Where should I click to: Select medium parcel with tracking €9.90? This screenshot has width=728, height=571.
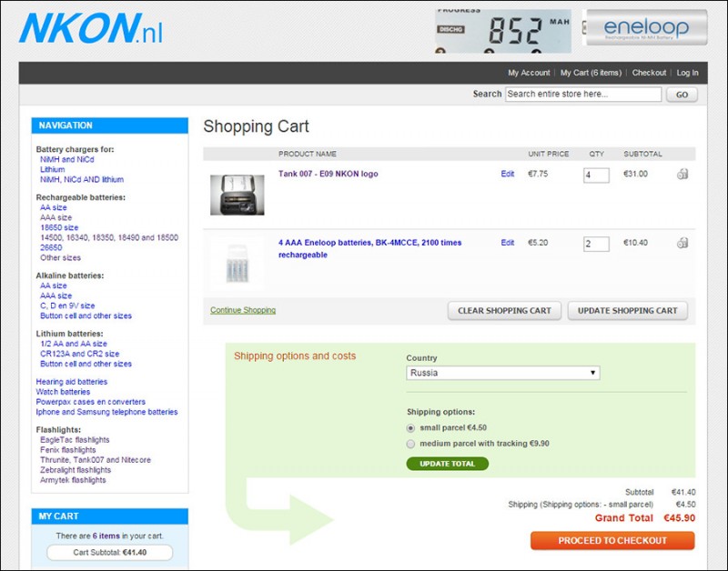click(x=410, y=444)
